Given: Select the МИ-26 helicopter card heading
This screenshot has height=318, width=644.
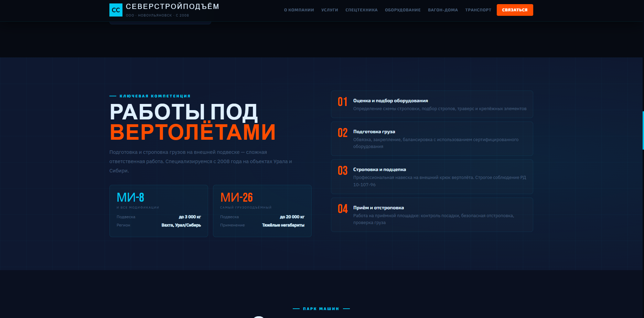Looking at the screenshot, I should [236, 198].
